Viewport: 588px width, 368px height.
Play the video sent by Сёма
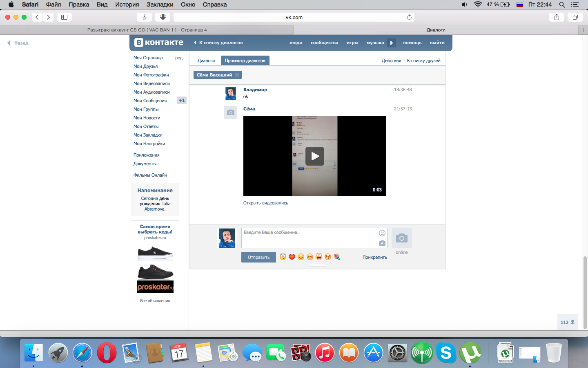coord(315,156)
